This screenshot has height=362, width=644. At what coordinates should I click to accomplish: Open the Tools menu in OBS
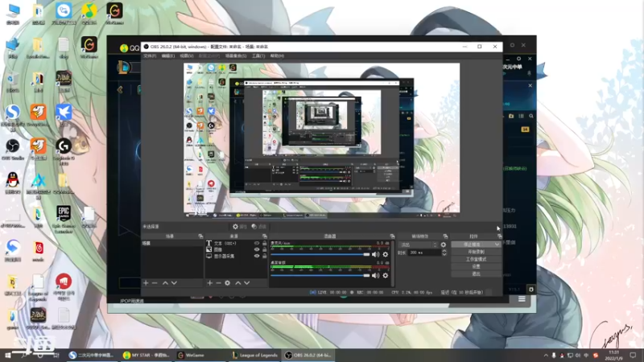(258, 56)
